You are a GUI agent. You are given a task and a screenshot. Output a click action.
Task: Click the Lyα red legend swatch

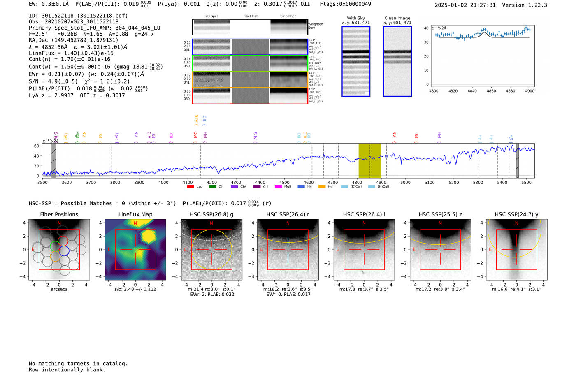pos(190,187)
